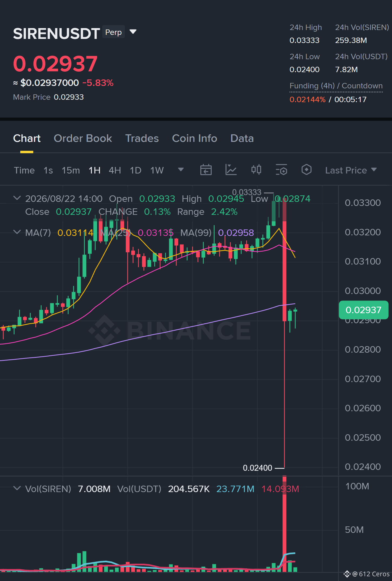Click the tallest red volume bar
The image size is (392, 581).
(x=284, y=524)
